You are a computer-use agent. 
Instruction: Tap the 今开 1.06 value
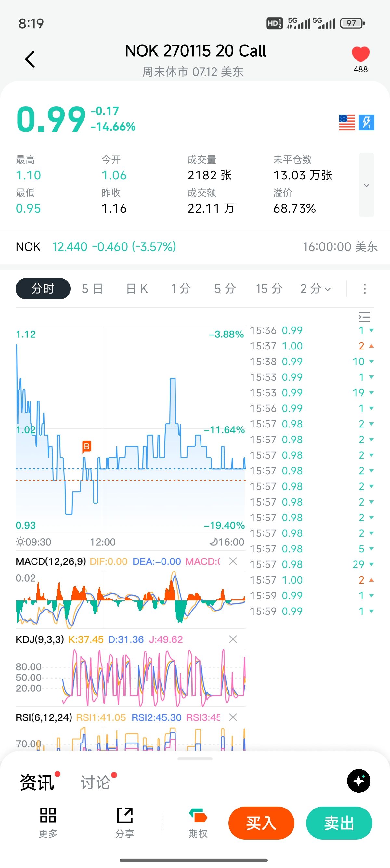[x=114, y=175]
